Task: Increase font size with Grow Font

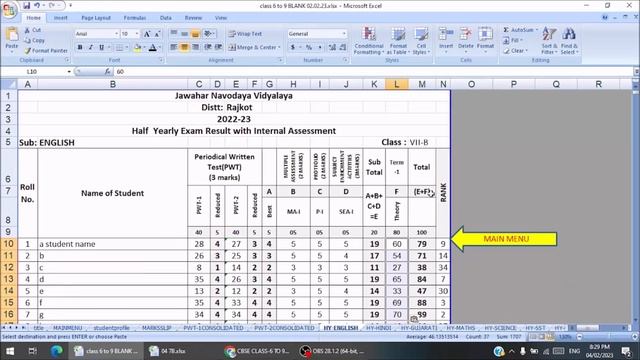Action: tap(147, 34)
